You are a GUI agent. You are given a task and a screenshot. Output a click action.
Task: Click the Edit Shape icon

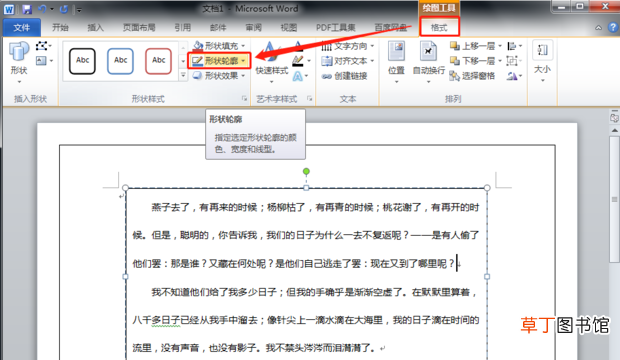42,46
